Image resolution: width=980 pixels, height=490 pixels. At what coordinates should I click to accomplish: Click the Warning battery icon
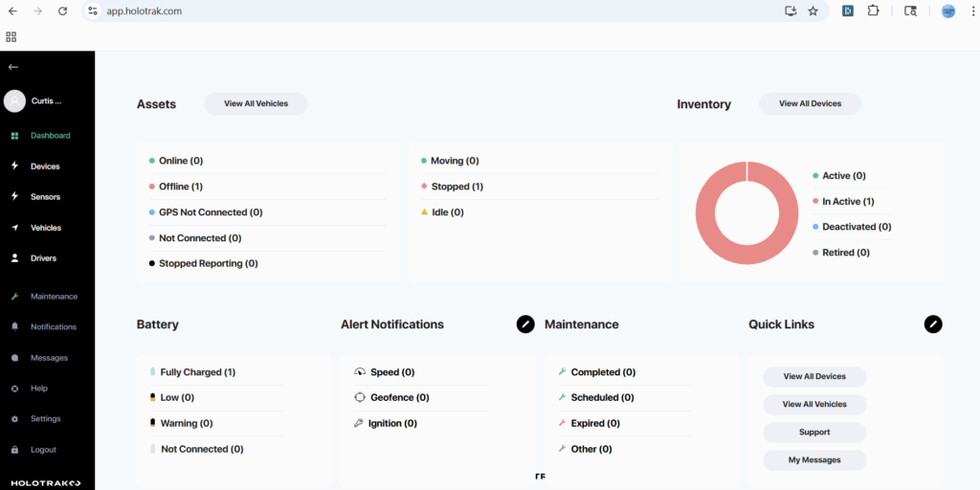click(x=152, y=423)
